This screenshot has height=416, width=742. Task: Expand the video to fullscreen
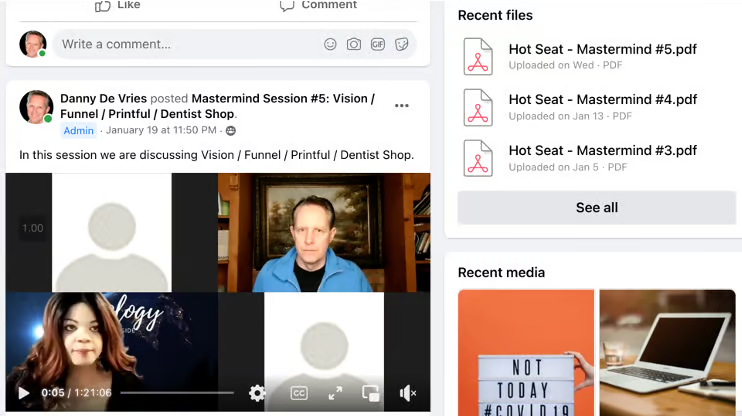pos(336,393)
